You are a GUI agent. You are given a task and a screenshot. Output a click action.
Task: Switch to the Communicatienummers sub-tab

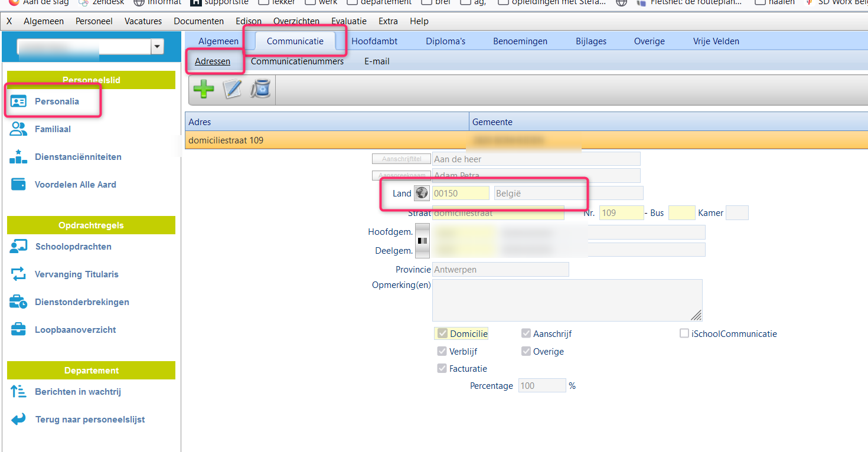coord(297,61)
